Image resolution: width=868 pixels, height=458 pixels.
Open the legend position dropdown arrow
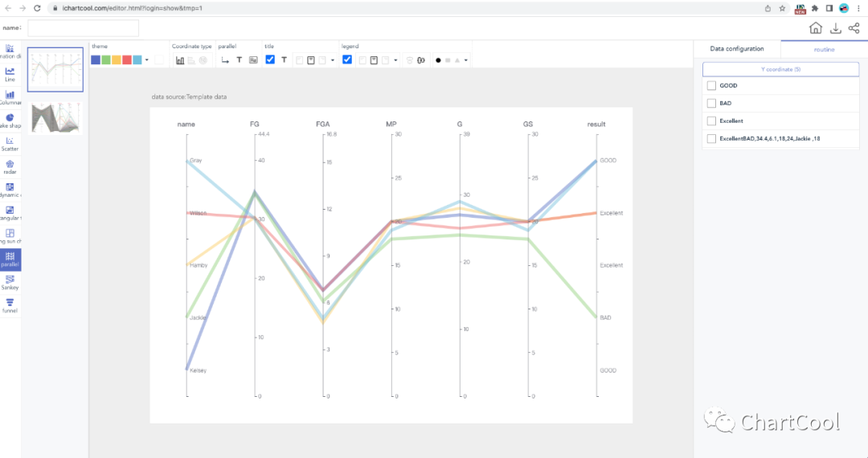[395, 60]
